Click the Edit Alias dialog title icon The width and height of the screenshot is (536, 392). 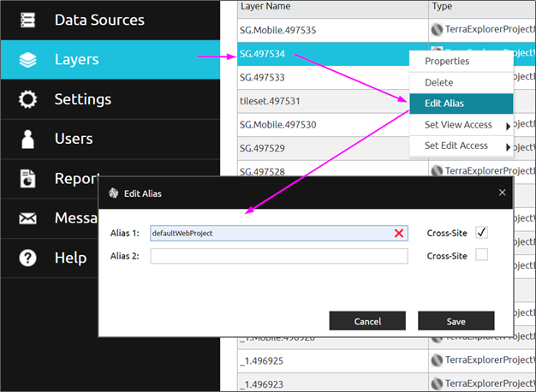[114, 193]
